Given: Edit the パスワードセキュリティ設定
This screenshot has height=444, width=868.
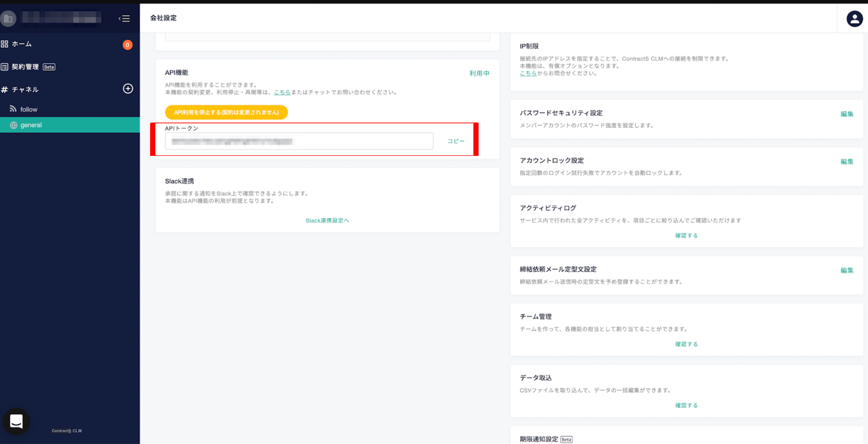Looking at the screenshot, I should pos(846,114).
